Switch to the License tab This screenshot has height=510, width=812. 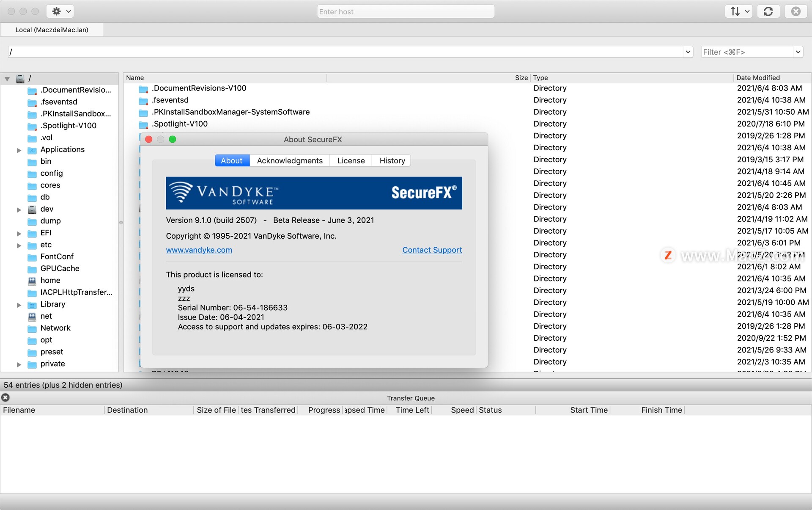tap(351, 160)
